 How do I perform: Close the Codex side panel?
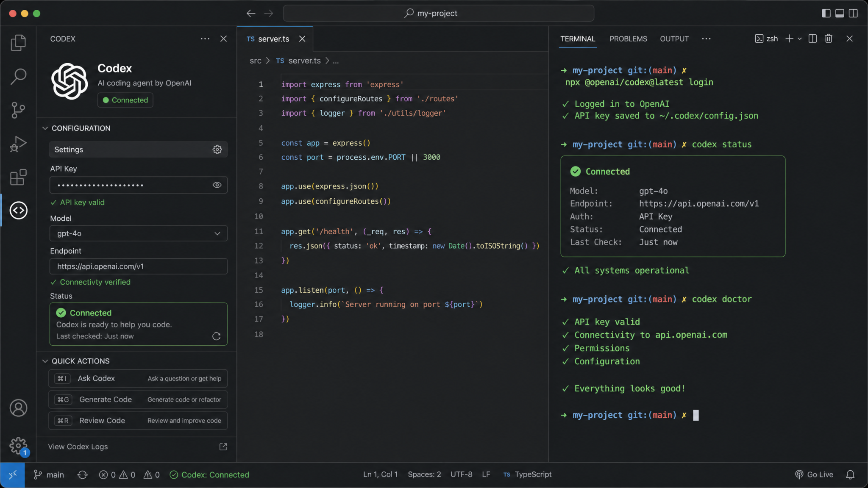(223, 39)
